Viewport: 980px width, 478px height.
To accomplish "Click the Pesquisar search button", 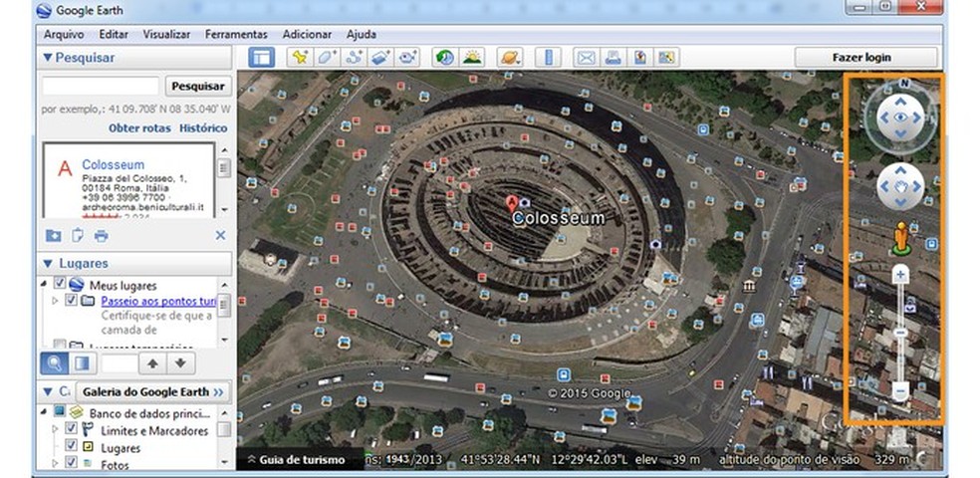I will click(x=198, y=87).
